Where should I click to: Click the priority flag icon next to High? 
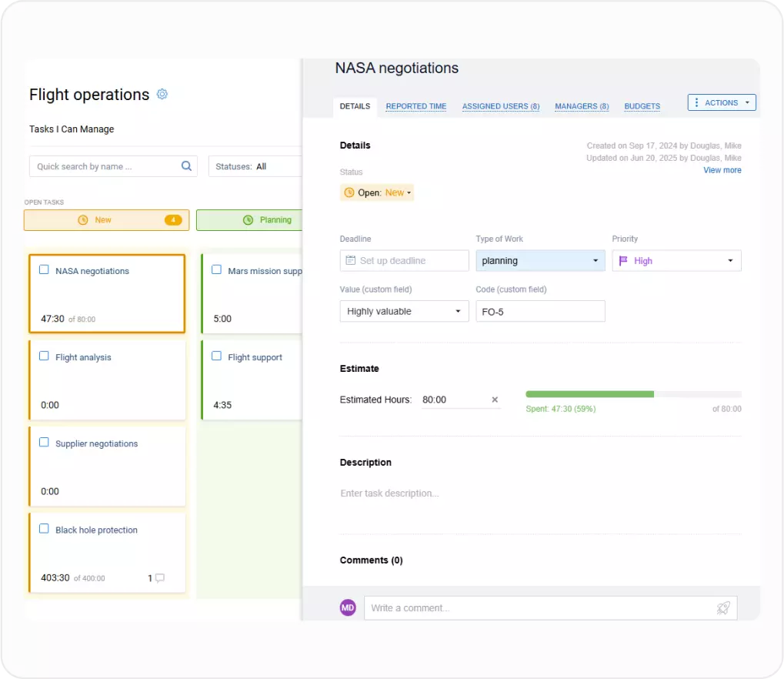tap(626, 260)
